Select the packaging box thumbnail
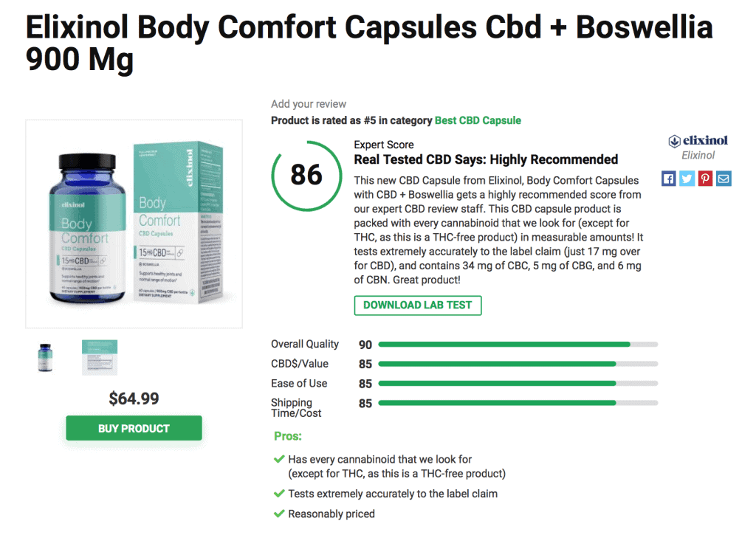The image size is (756, 535). [100, 357]
